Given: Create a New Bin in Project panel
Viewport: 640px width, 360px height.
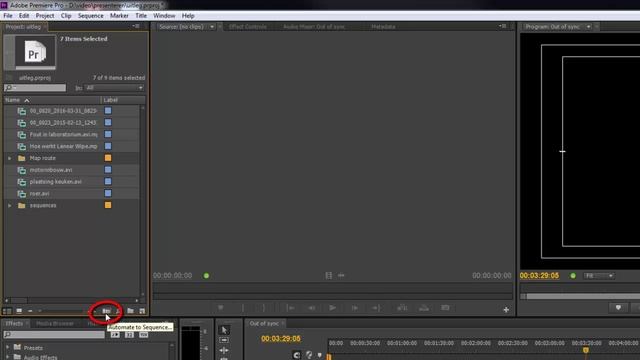Looking at the screenshot, I should pos(130,311).
